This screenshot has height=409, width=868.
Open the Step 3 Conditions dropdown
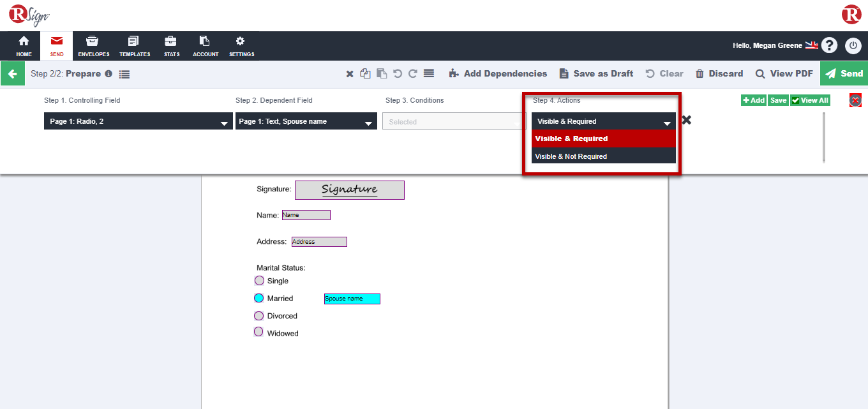454,121
